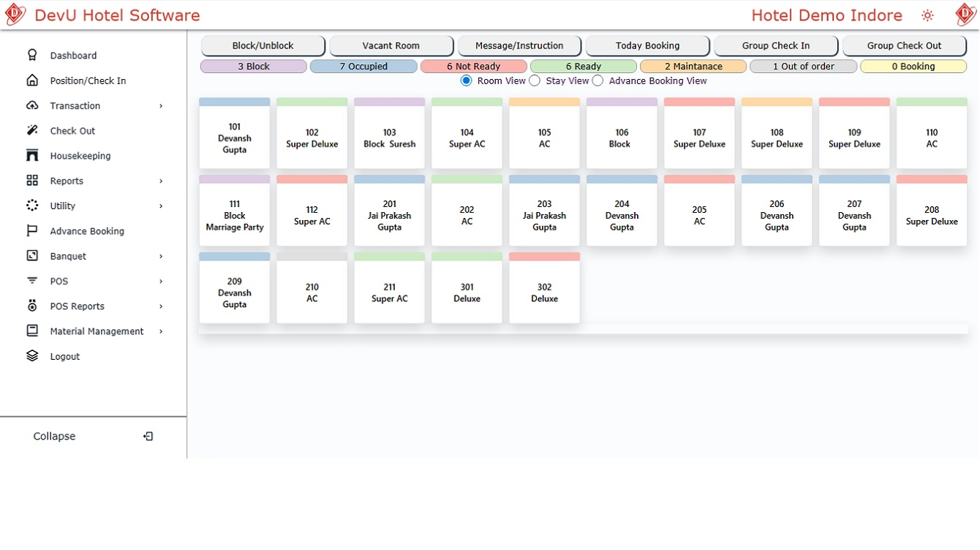Click the Block/Unblock button
The width and height of the screenshot is (980, 550).
(x=263, y=45)
